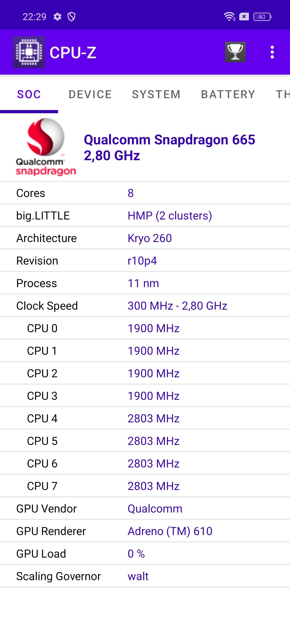
Task: Tap the trophy benchmark icon
Action: [x=235, y=52]
